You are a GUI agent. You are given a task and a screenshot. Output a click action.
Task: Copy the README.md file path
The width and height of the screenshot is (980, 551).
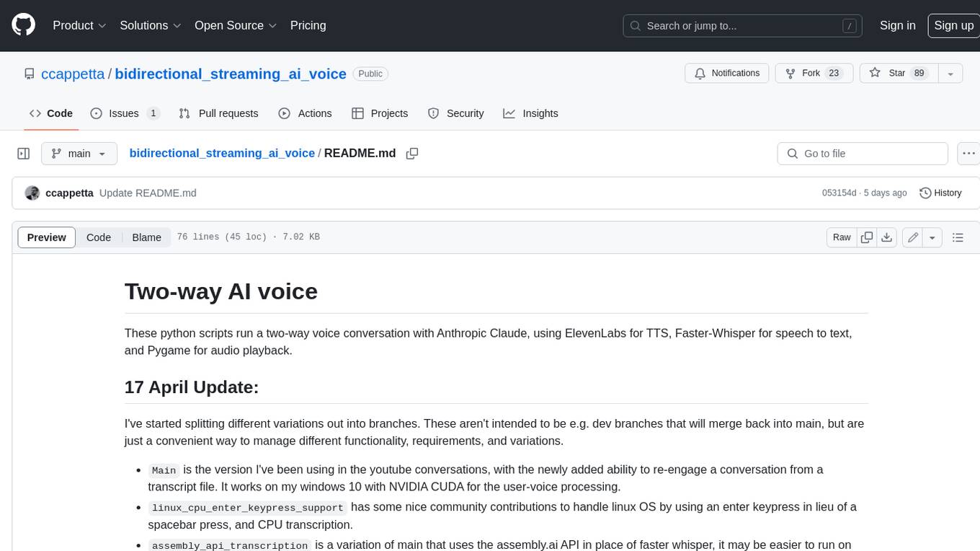pos(412,154)
